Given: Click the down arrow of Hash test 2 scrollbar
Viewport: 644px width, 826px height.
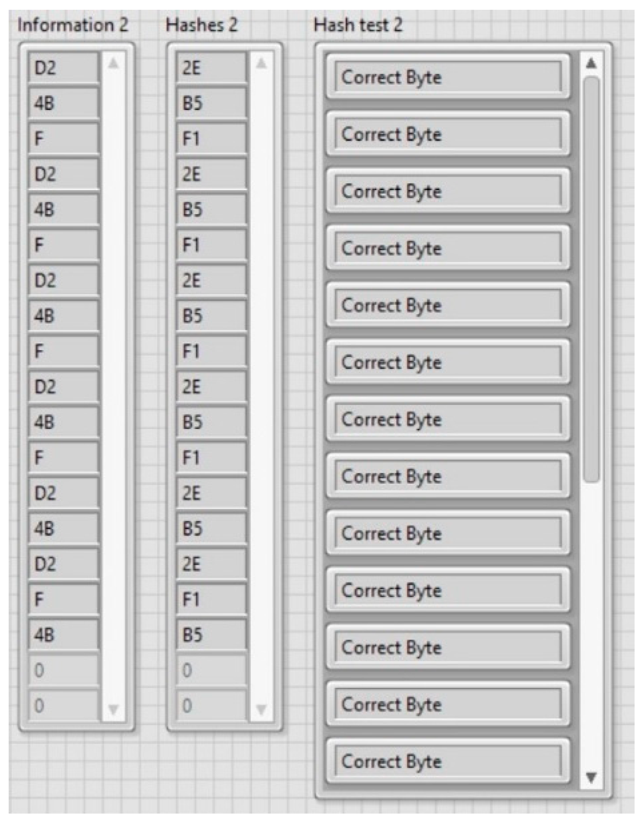Looking at the screenshot, I should 591,777.
